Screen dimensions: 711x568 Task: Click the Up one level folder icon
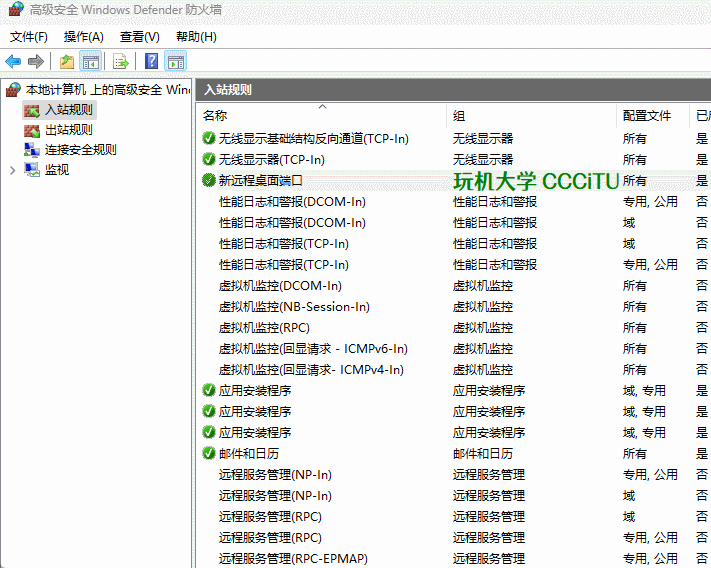pyautogui.click(x=67, y=61)
